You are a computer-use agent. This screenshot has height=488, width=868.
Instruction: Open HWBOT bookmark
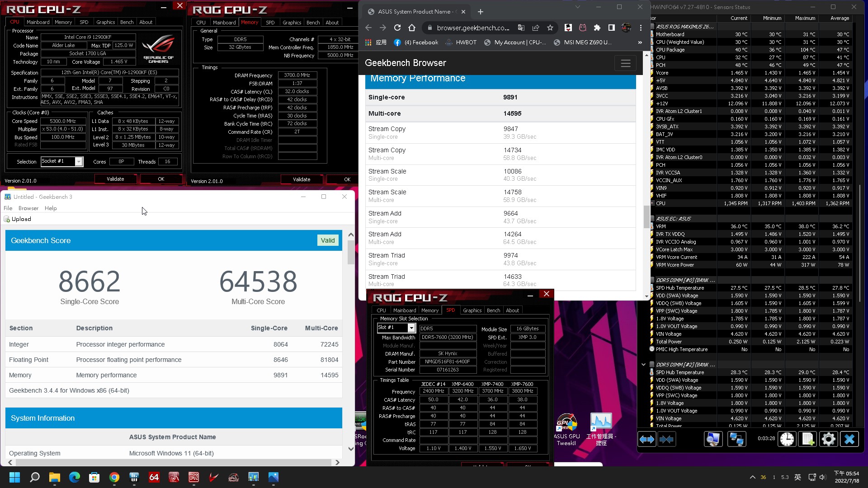(x=461, y=42)
